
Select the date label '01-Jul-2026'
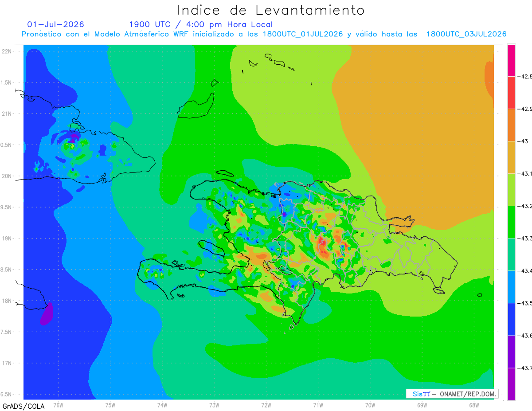point(55,24)
